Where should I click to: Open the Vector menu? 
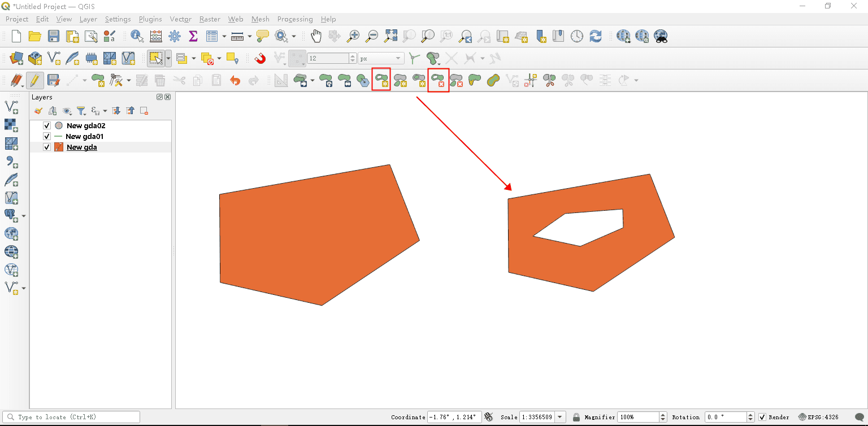pyautogui.click(x=181, y=19)
